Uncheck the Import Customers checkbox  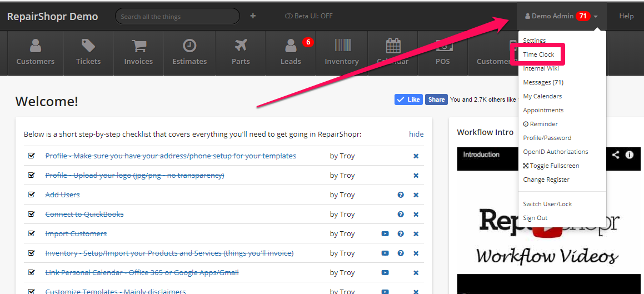[31, 233]
